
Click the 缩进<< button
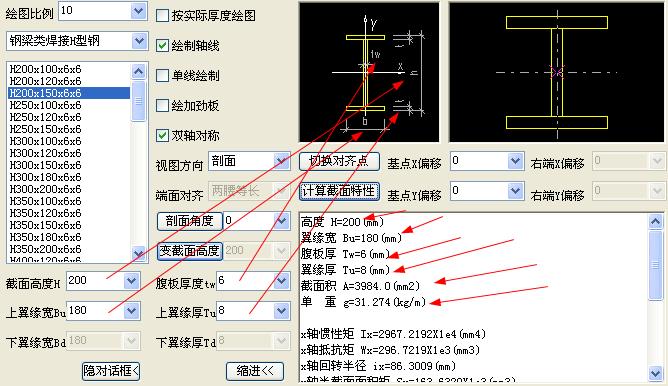pyautogui.click(x=255, y=371)
